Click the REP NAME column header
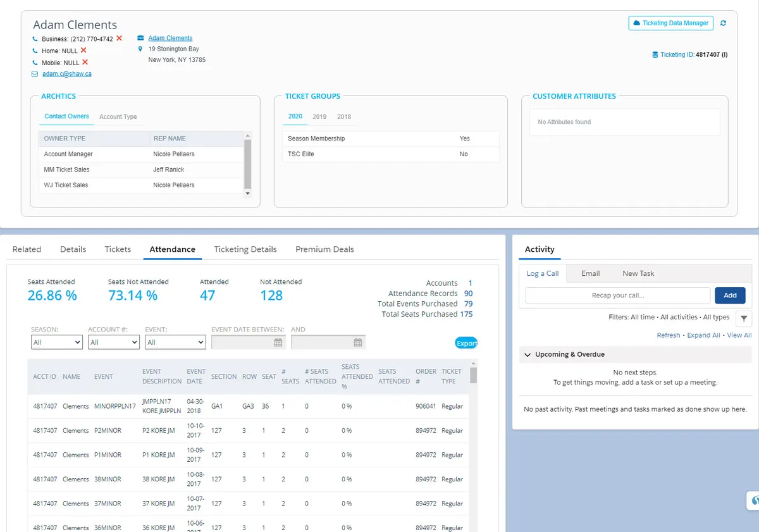 pyautogui.click(x=170, y=139)
